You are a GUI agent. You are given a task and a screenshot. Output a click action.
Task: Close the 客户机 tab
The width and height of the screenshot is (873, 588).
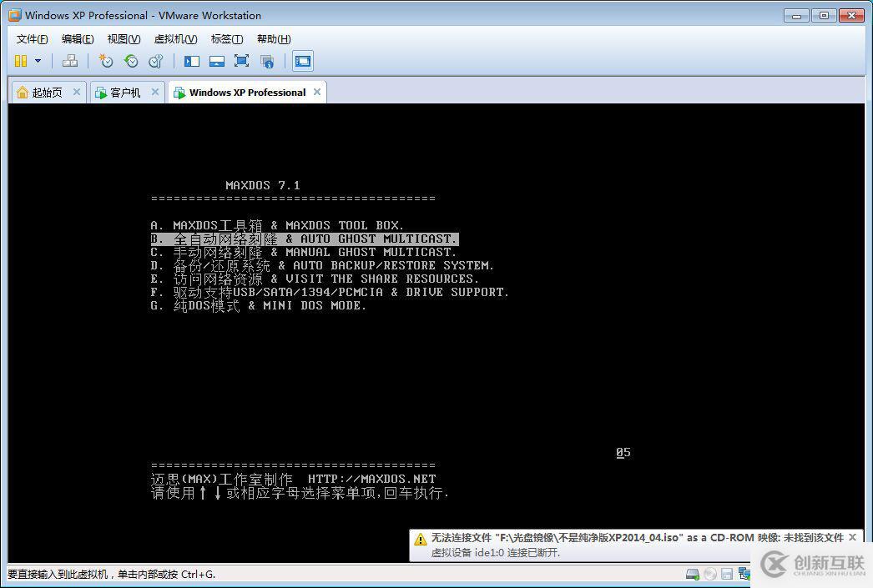point(155,92)
